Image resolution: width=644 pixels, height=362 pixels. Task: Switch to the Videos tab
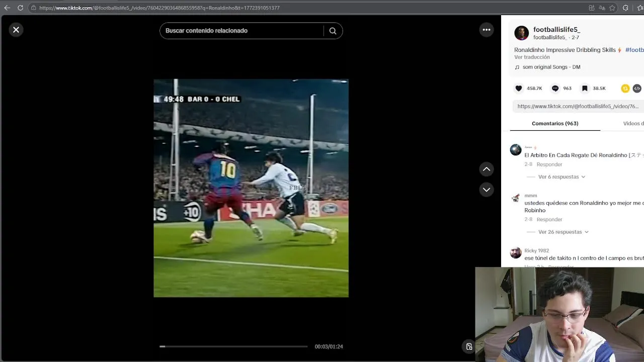[633, 124]
